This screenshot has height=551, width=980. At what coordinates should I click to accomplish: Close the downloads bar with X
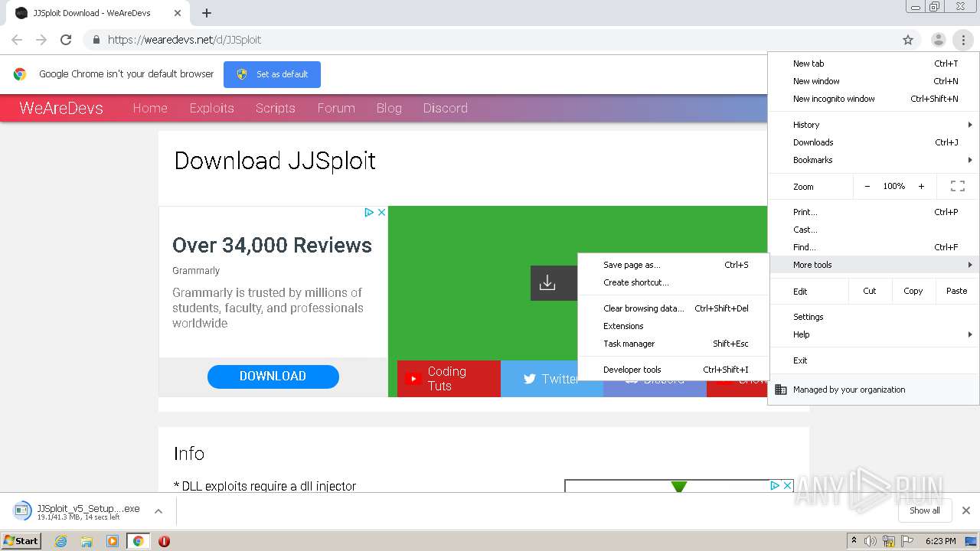coord(966,510)
